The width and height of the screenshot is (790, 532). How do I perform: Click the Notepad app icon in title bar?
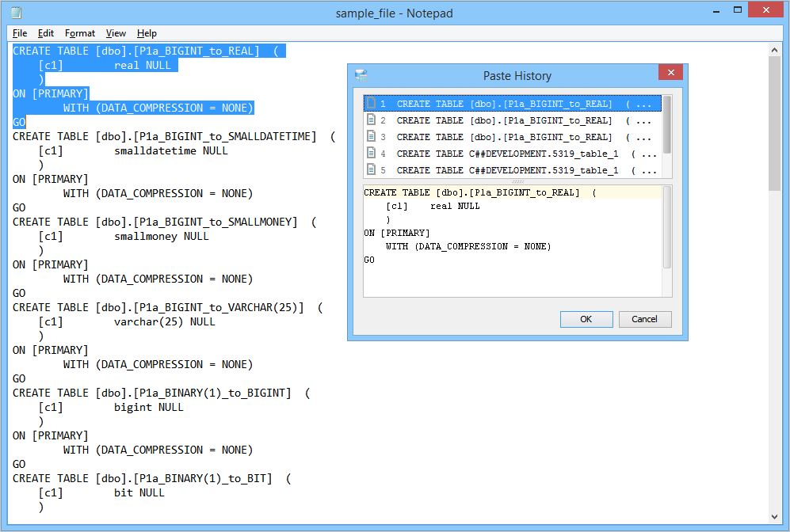coord(16,13)
